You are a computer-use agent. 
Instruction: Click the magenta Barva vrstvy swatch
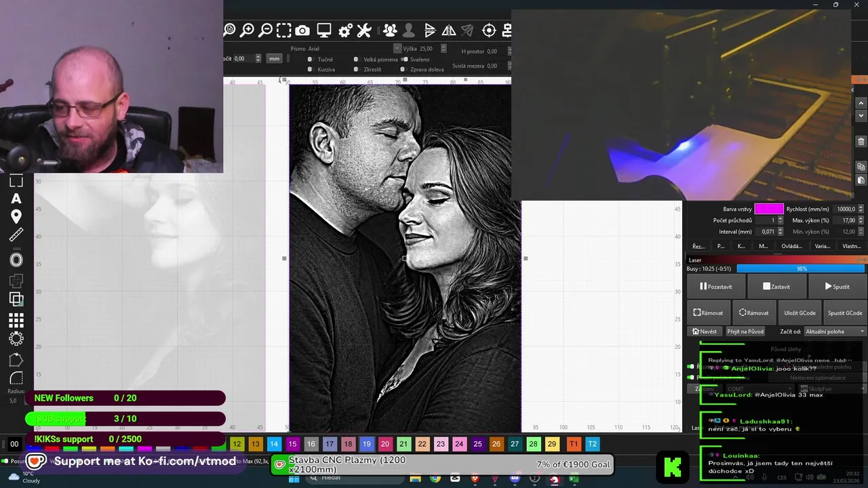[769, 209]
